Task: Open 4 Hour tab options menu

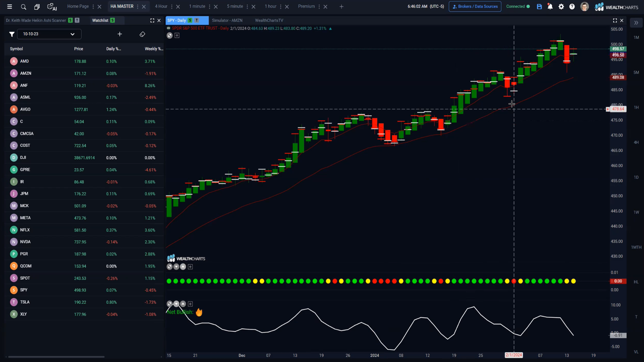Action: point(172,7)
